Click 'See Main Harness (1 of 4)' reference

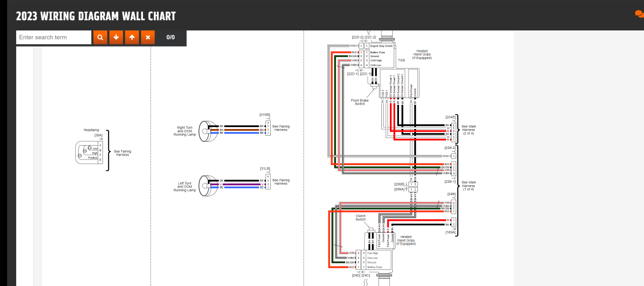pos(469,186)
